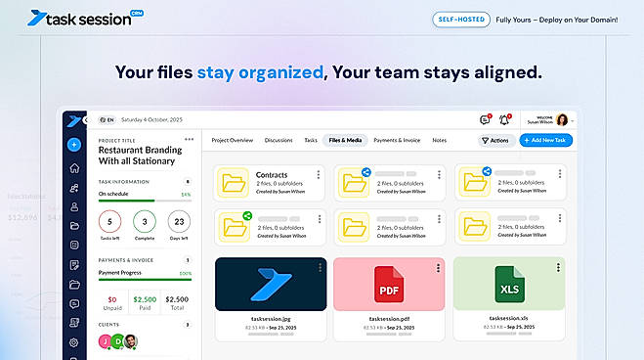
Task: Open three-dot menu on tasksession.jpg card
Action: pyautogui.click(x=320, y=268)
